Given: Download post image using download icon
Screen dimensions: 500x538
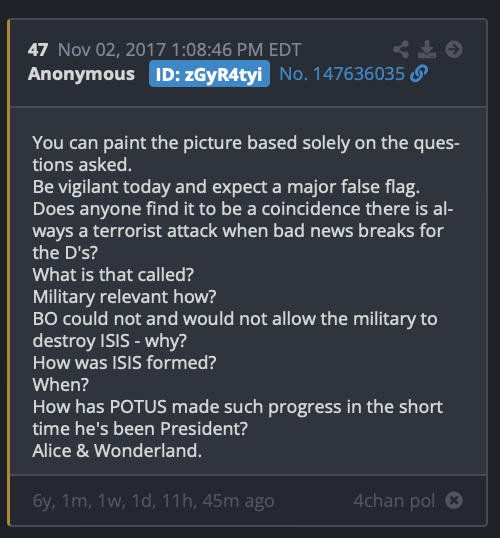Looking at the screenshot, I should click(x=427, y=49).
